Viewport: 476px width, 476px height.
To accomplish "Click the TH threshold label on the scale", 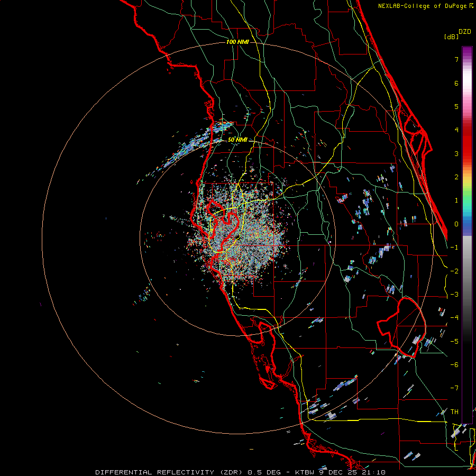I will click(x=454, y=411).
